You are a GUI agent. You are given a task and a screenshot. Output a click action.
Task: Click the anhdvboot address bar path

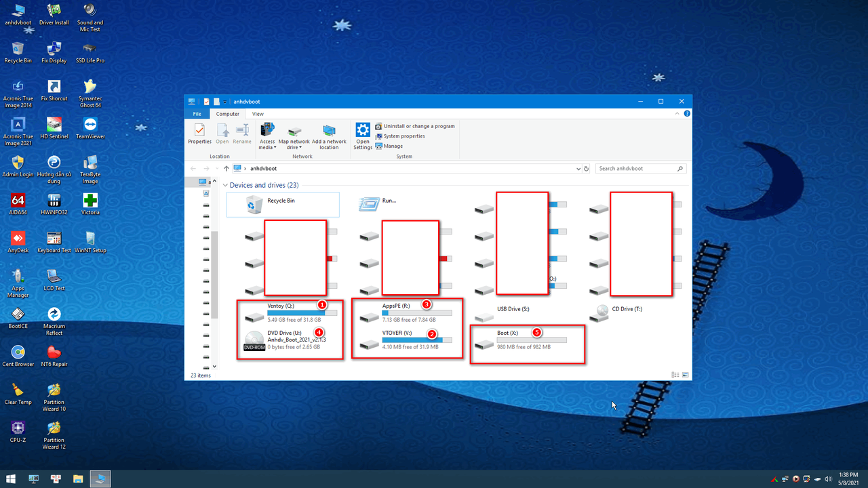coord(263,168)
